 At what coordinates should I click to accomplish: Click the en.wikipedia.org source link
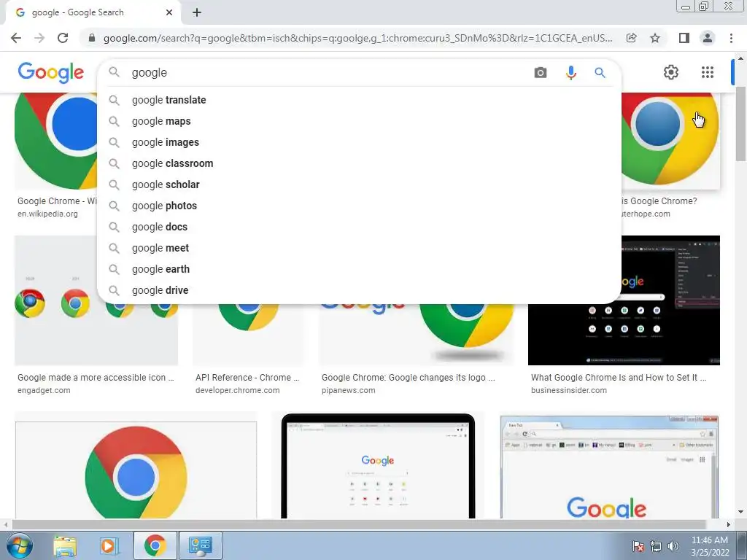coord(47,214)
